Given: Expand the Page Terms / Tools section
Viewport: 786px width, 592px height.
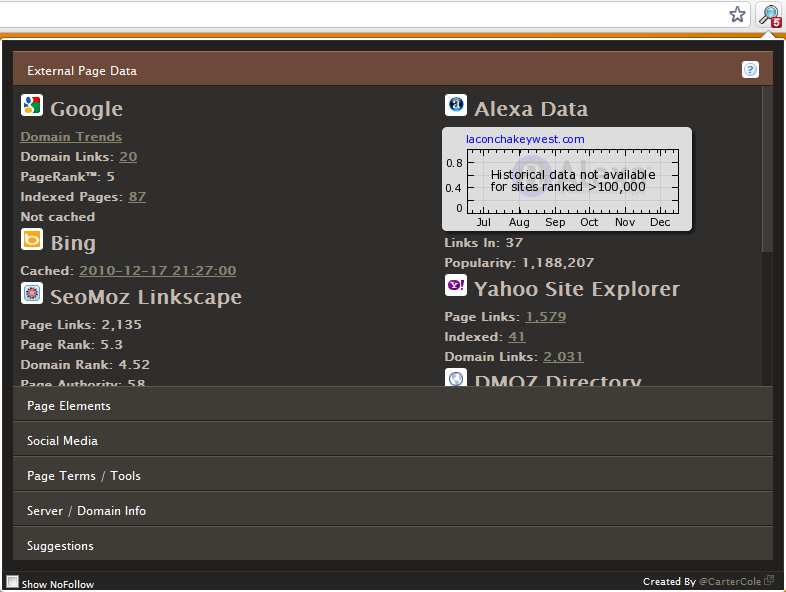Looking at the screenshot, I should 392,474.
